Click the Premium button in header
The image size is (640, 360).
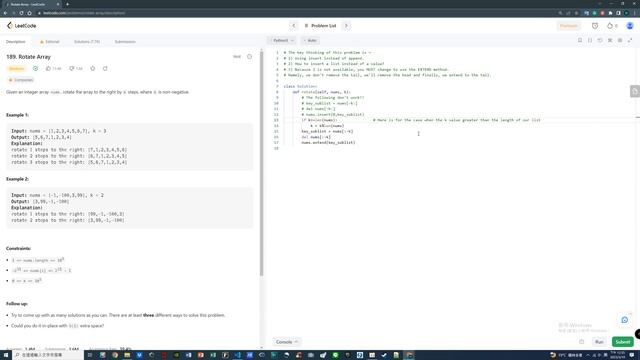coord(569,26)
